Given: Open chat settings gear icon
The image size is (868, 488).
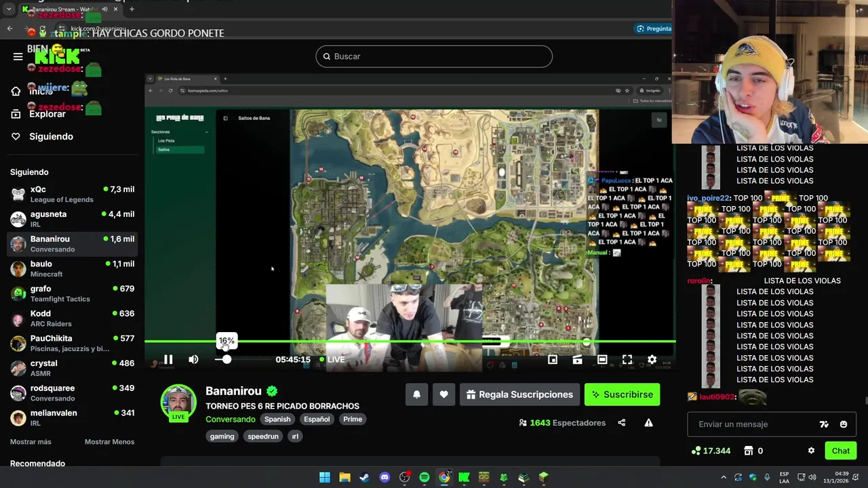Looking at the screenshot, I should 811,451.
